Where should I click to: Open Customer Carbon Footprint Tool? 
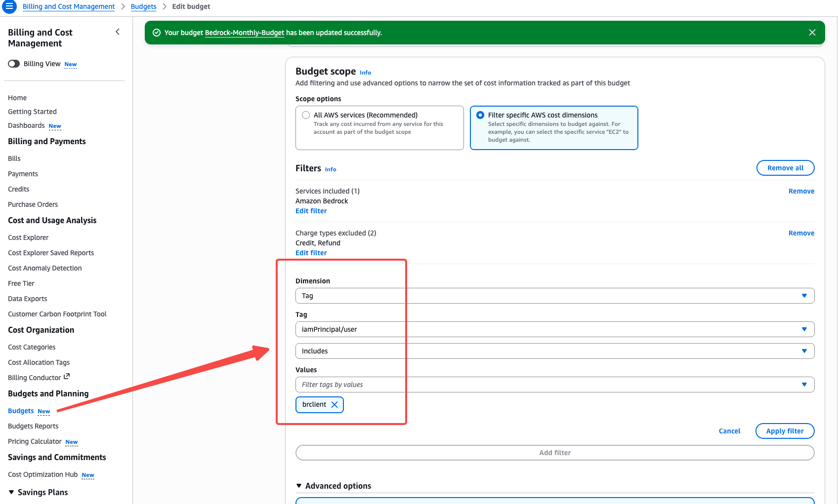point(57,314)
